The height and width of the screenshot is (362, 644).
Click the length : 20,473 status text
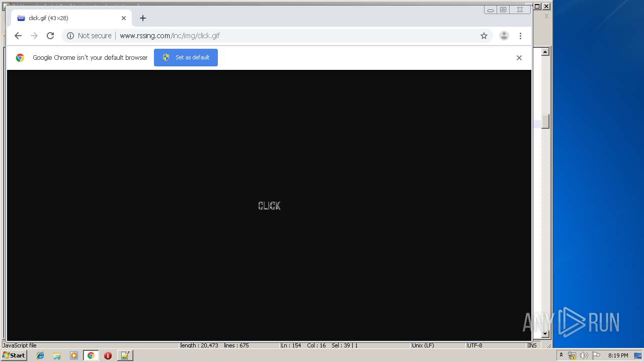pos(199,345)
